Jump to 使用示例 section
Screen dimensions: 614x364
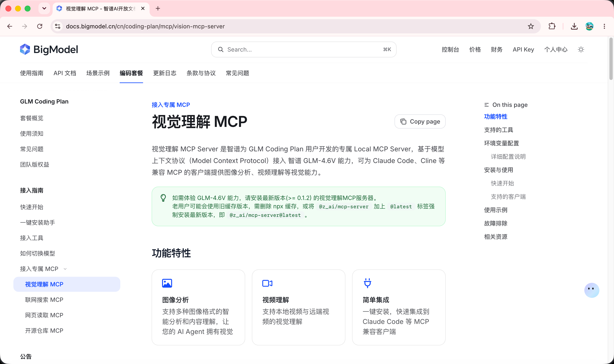tap(496, 210)
